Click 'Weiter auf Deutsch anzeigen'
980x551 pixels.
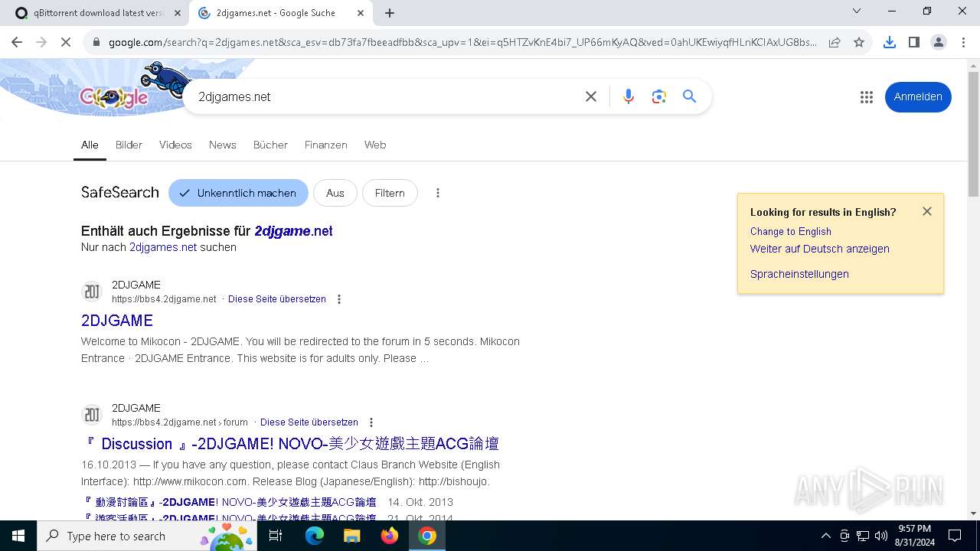[x=820, y=249]
